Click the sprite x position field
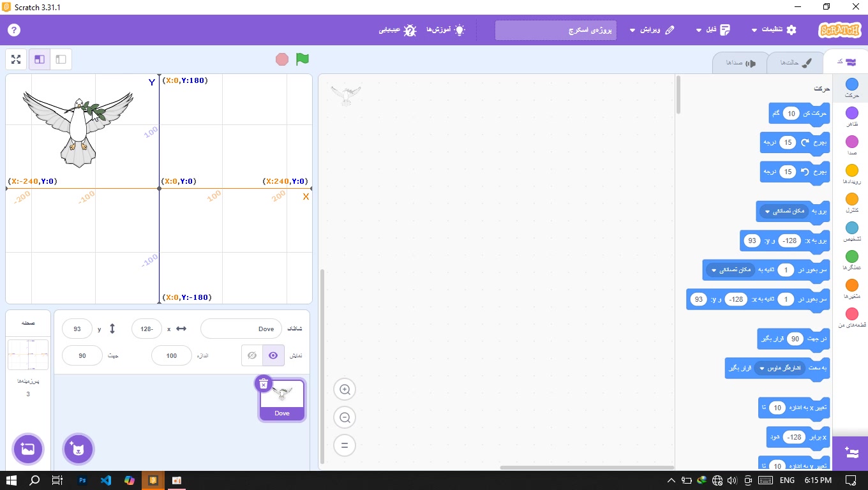868x490 pixels. pos(147,329)
